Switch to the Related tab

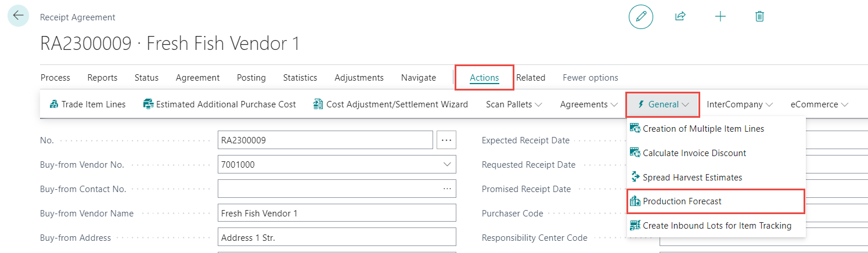531,78
